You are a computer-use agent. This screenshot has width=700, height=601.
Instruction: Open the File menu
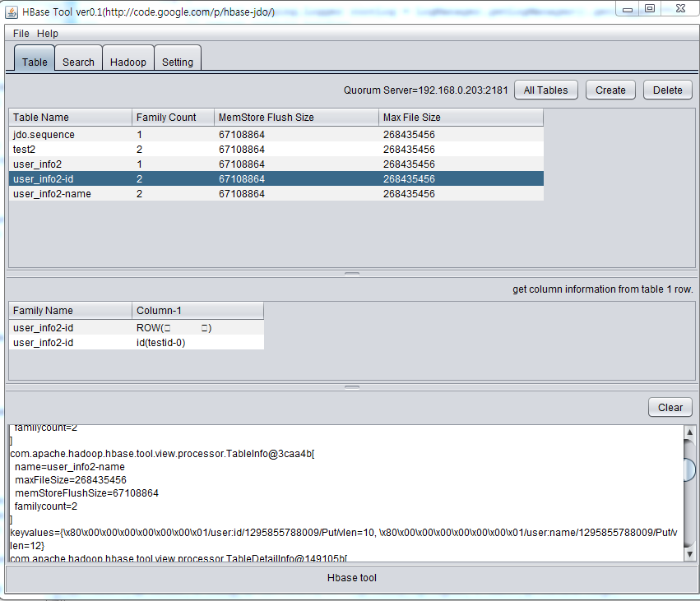(21, 34)
